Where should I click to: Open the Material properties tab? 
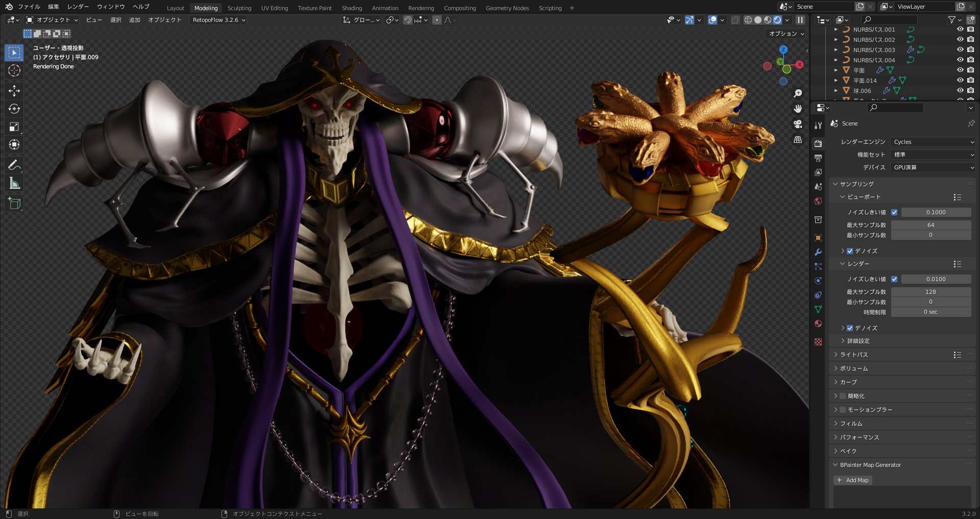click(x=818, y=324)
